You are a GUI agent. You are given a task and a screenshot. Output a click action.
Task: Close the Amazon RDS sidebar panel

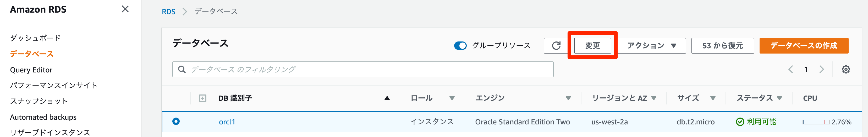point(125,9)
